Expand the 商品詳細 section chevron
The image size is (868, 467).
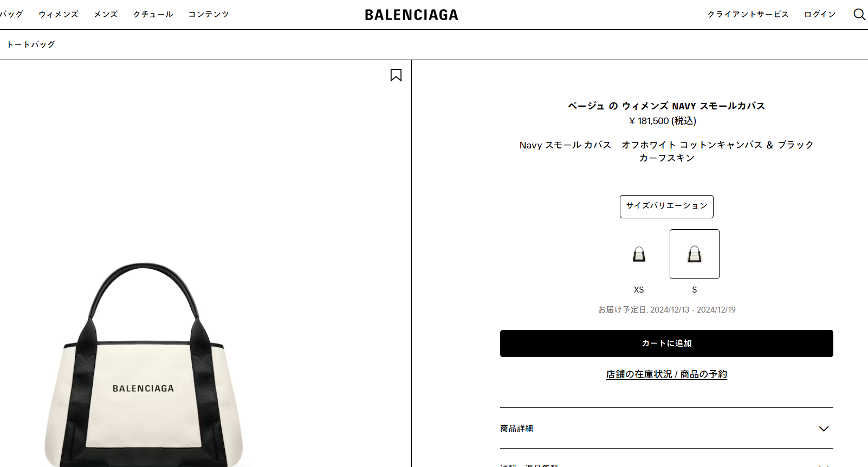tap(824, 429)
